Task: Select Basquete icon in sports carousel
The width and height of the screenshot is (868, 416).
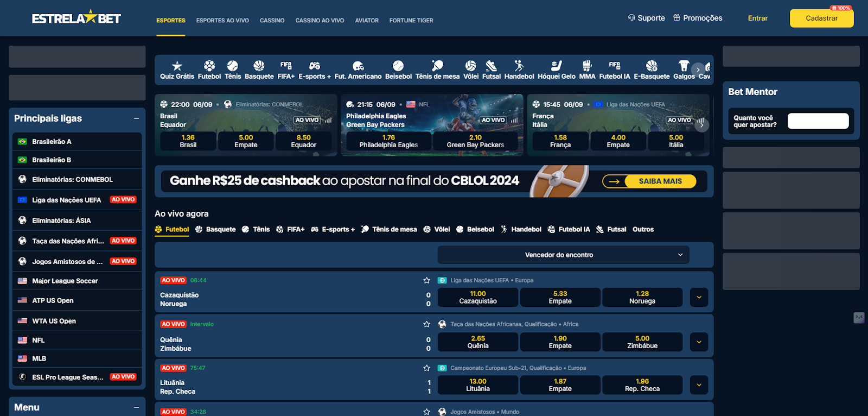Action: tap(259, 66)
